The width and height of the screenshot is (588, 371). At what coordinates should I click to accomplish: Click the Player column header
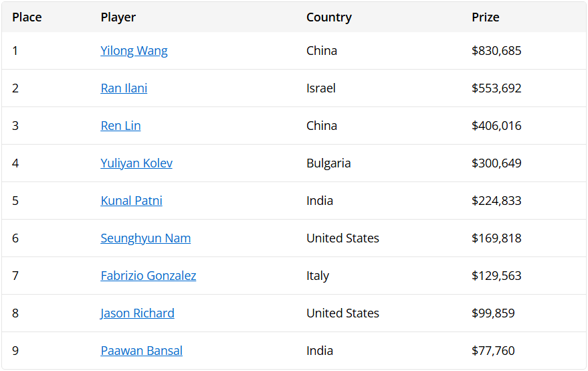click(118, 17)
